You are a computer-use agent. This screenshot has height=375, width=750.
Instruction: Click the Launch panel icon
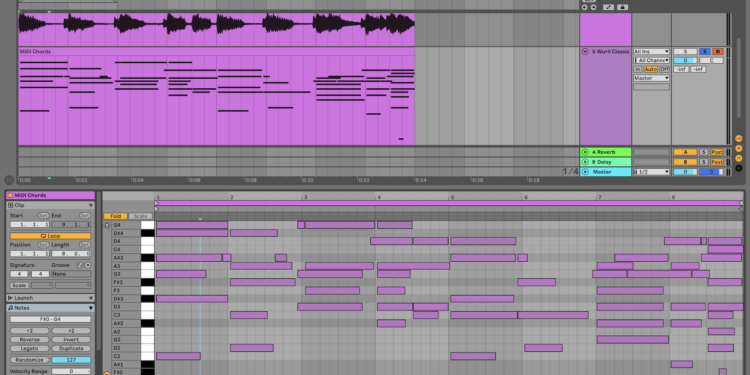coord(11,298)
